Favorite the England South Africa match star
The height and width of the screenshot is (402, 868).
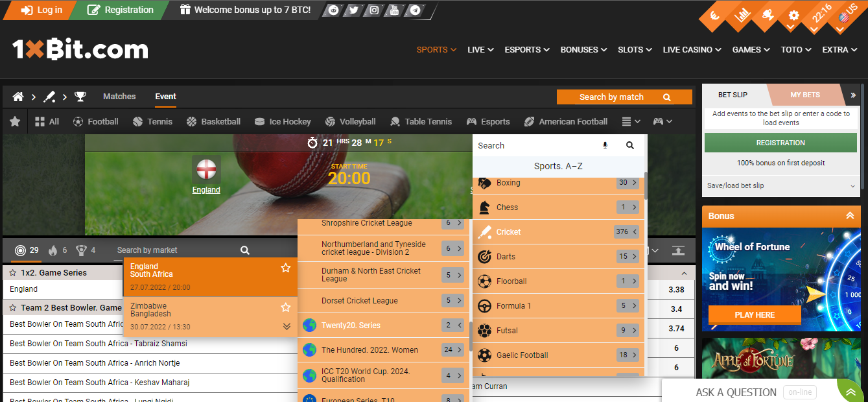(285, 268)
